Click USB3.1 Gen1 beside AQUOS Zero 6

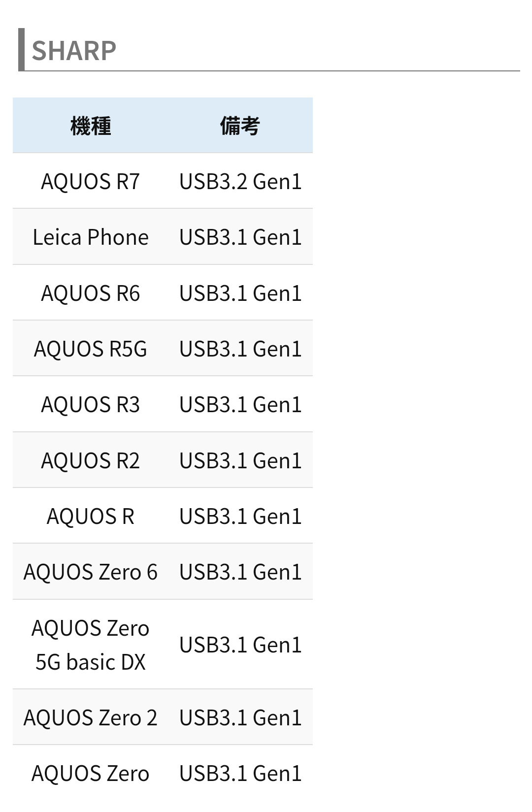point(240,572)
